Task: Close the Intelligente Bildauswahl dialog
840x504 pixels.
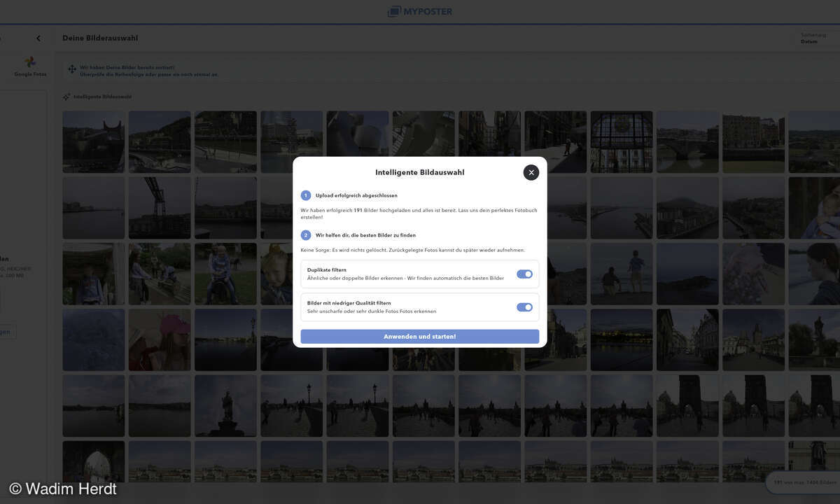Action: coord(531,172)
